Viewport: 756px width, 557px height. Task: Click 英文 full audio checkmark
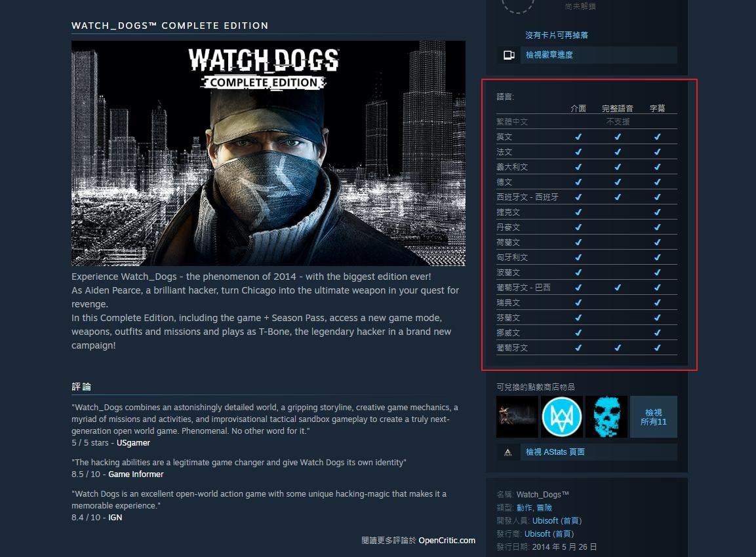[x=618, y=137]
